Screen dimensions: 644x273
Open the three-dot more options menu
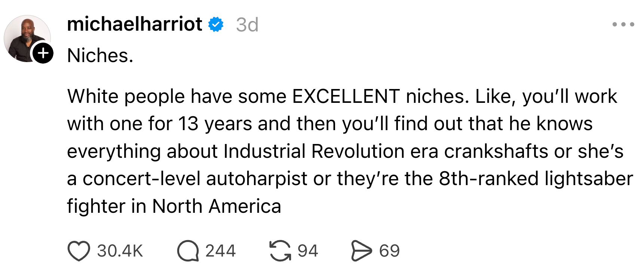point(623,25)
